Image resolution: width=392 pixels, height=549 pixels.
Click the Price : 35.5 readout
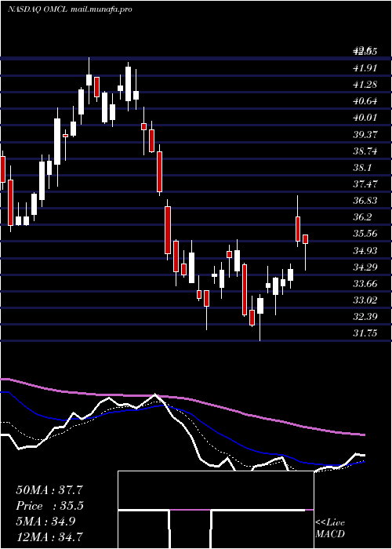coord(49,506)
